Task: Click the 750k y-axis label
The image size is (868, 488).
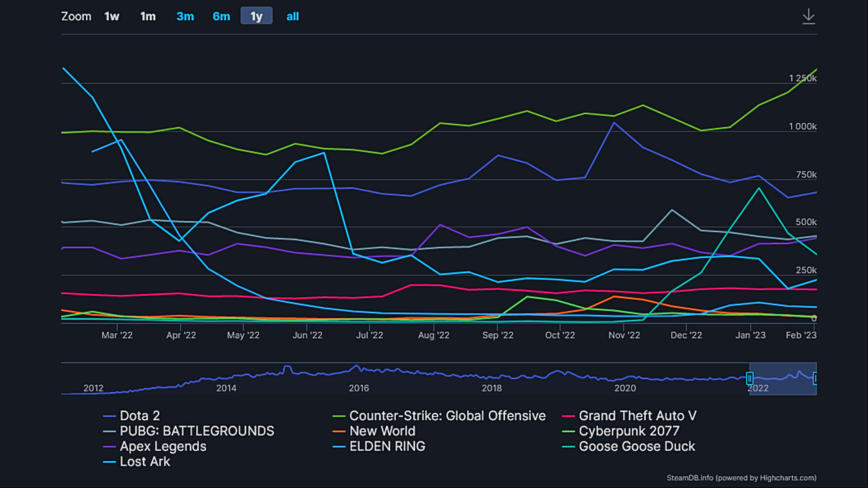Action: 806,175
